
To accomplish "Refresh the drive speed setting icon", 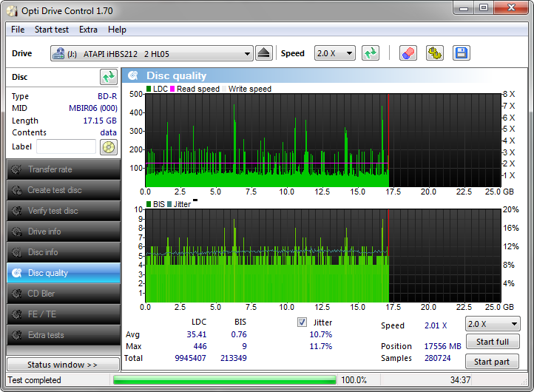I will click(x=371, y=53).
